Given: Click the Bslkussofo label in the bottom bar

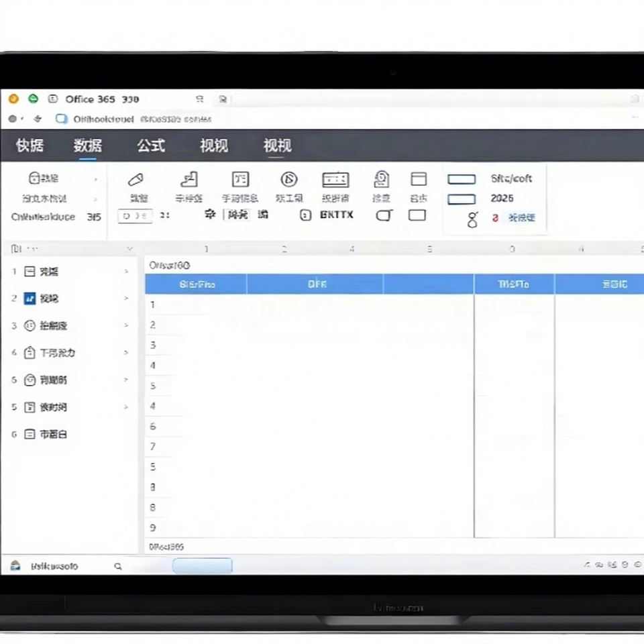Looking at the screenshot, I should click(x=54, y=566).
